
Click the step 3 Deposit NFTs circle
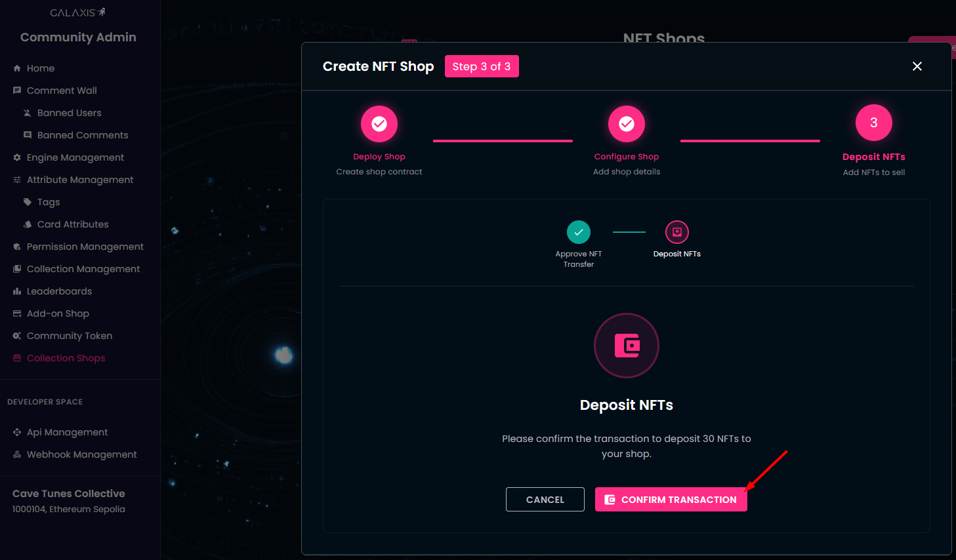(x=873, y=123)
